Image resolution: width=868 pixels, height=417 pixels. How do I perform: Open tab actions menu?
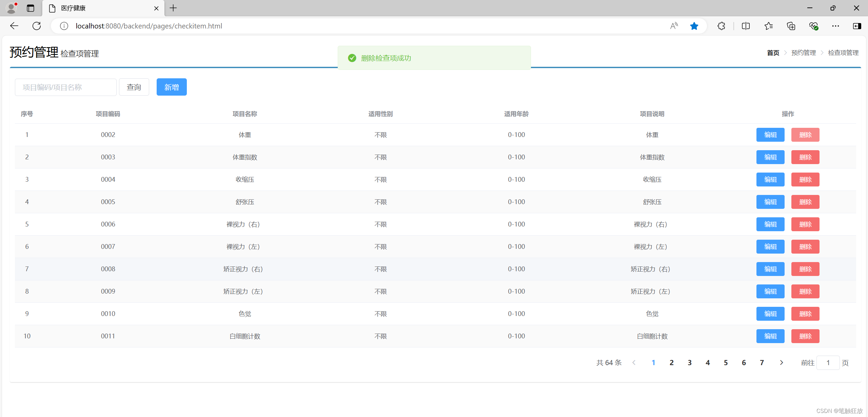pos(31,8)
